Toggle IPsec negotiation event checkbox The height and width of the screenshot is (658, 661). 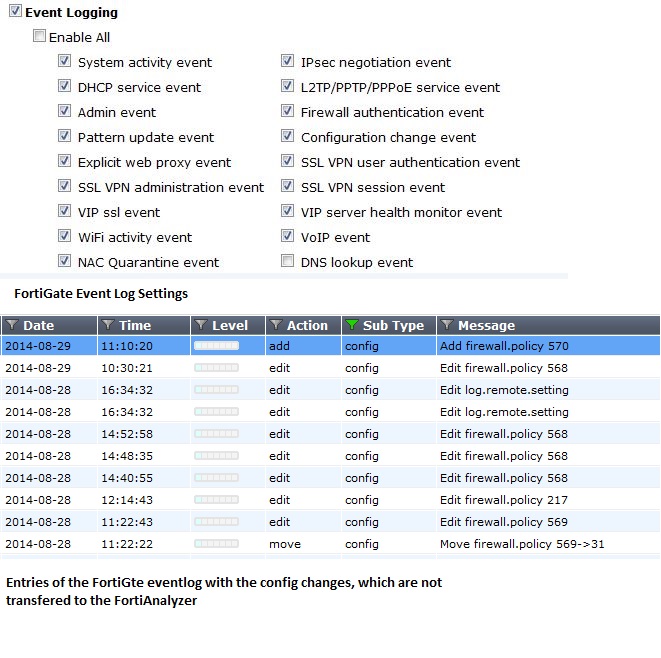tap(288, 61)
